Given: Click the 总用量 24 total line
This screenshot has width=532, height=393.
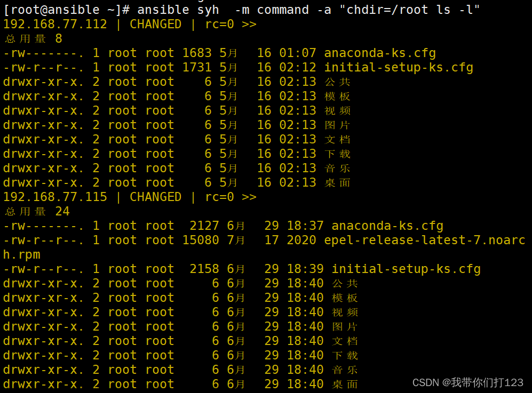Looking at the screenshot, I should pos(37,211).
